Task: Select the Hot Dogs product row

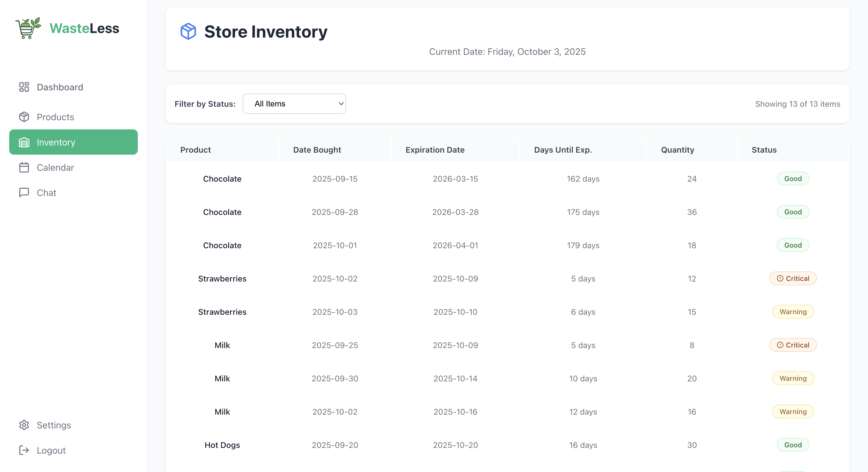Action: (x=222, y=445)
